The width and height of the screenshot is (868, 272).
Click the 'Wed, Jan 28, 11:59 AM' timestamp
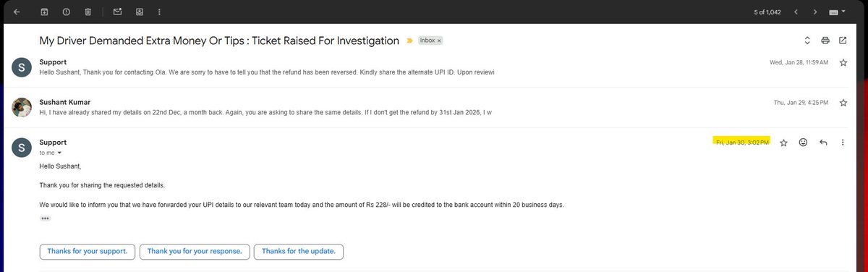[799, 63]
